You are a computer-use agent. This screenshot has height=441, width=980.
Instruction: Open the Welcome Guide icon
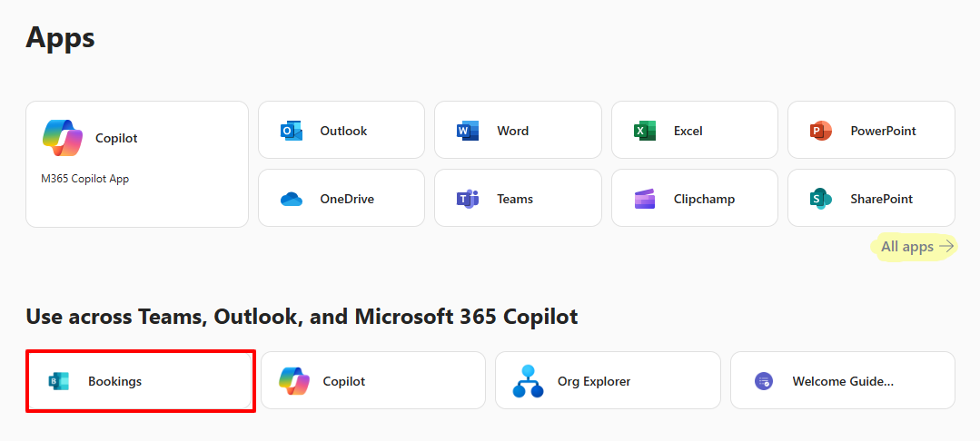click(764, 381)
